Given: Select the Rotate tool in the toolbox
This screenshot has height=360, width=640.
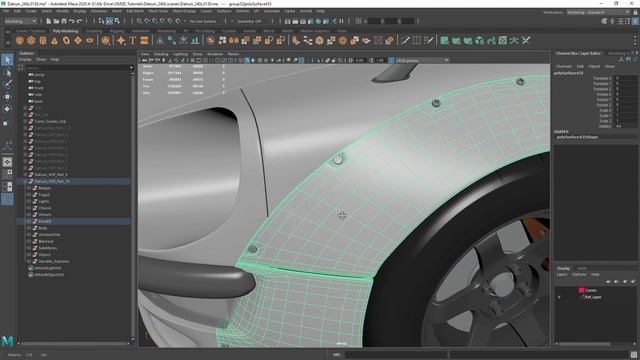Looking at the screenshot, I should (x=7, y=109).
